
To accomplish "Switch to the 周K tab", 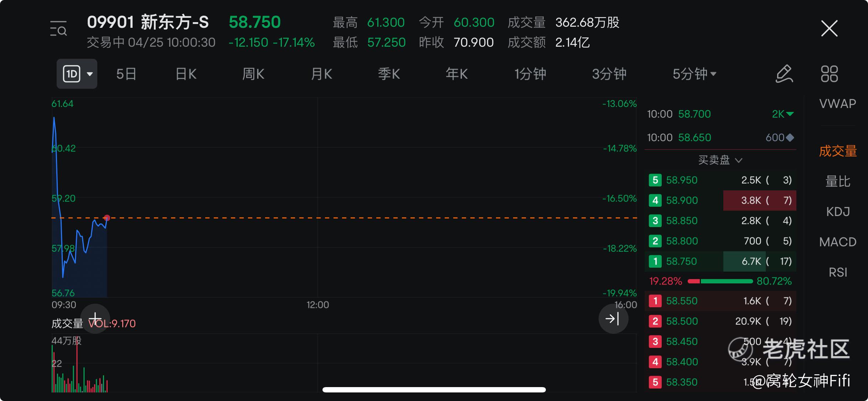I will pyautogui.click(x=253, y=74).
